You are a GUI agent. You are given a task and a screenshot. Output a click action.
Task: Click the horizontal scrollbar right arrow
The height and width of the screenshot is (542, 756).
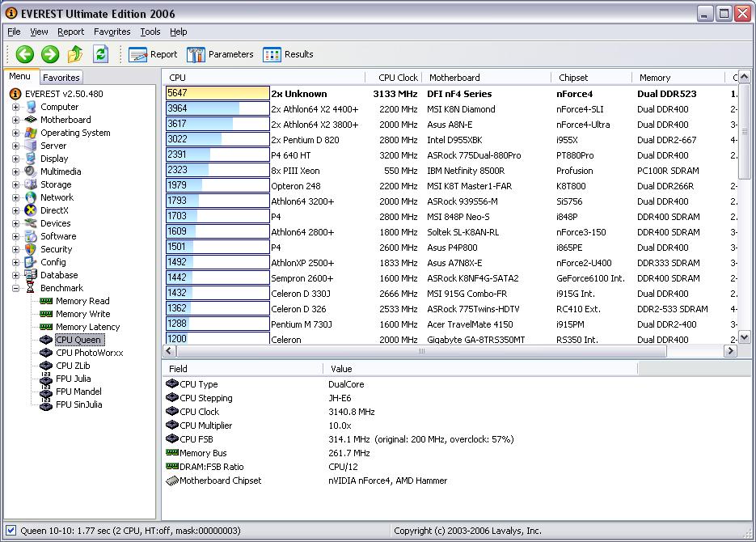coord(730,351)
